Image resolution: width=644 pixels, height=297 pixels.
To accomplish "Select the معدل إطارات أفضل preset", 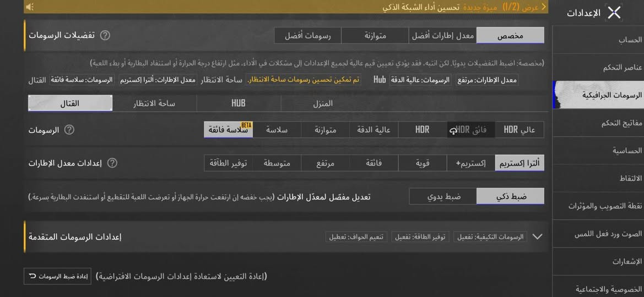I will pos(443,36).
